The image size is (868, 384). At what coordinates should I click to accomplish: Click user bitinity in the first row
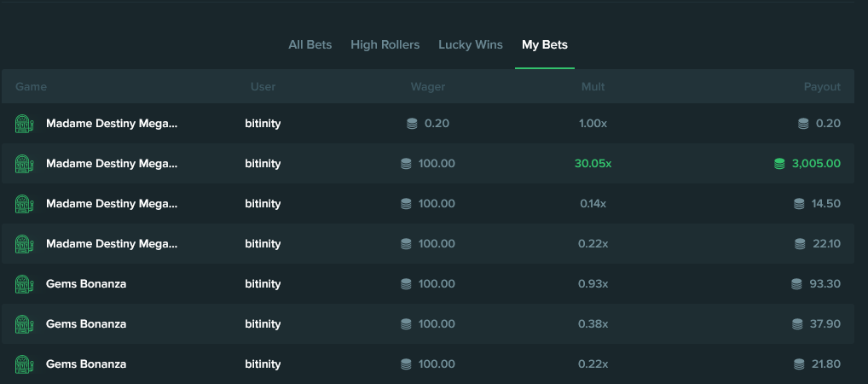click(263, 124)
